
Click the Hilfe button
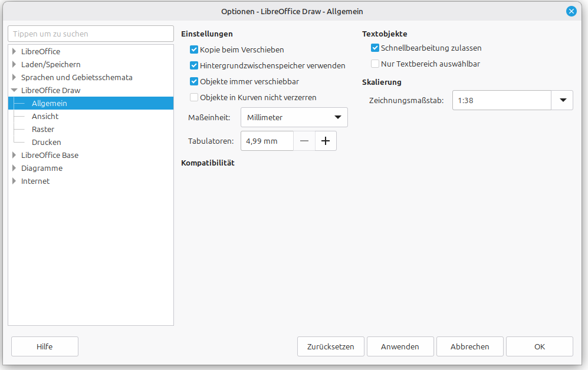pos(45,346)
